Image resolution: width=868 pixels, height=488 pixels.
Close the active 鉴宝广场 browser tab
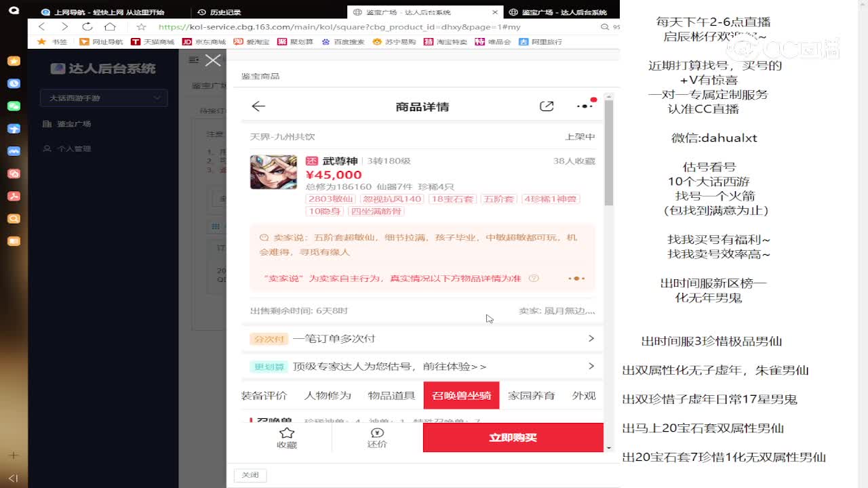click(x=496, y=12)
